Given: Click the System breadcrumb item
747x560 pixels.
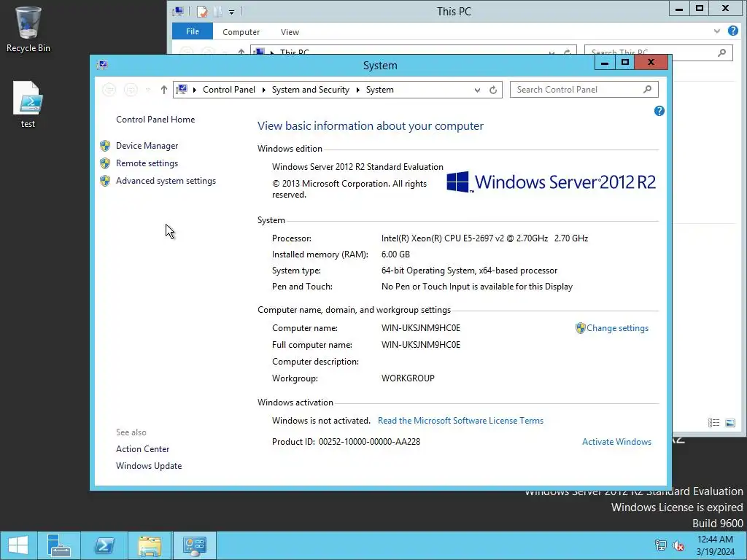Looking at the screenshot, I should coord(379,90).
